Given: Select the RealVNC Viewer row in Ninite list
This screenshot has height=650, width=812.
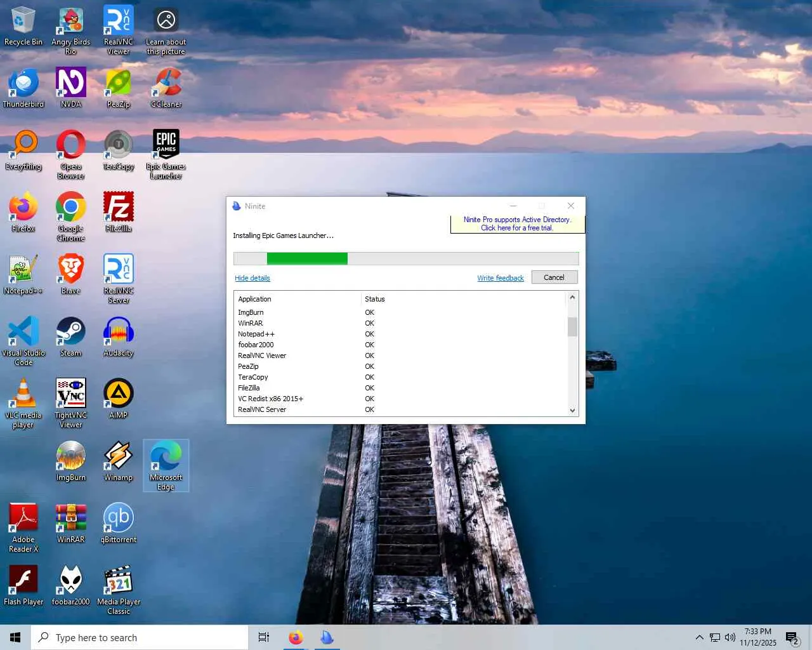Looking at the screenshot, I should [400, 355].
